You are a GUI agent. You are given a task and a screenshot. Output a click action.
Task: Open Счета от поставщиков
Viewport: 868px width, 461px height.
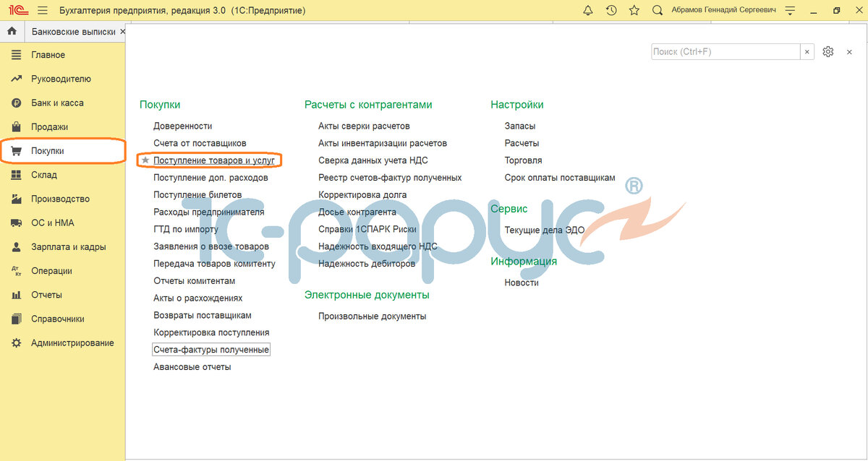200,143
